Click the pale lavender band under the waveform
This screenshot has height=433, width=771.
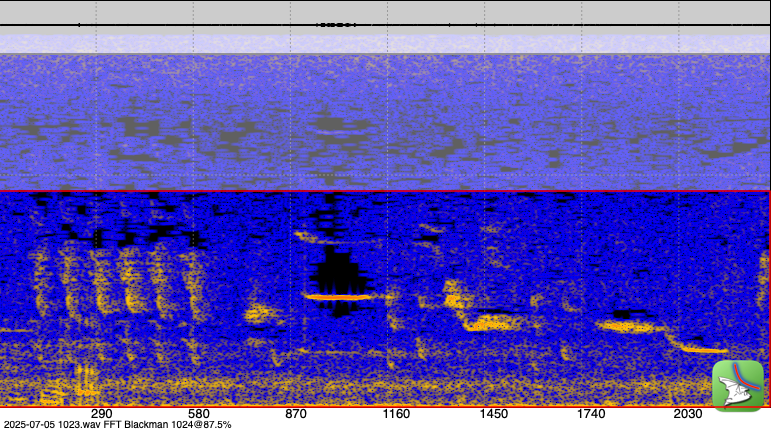click(x=385, y=44)
